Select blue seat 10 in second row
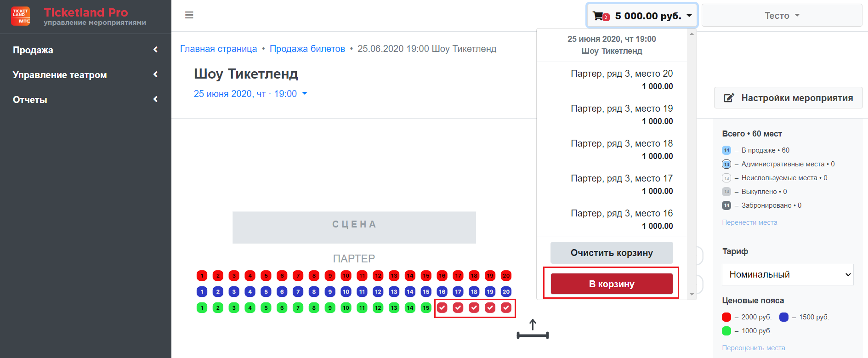This screenshot has width=868, height=358. [x=346, y=292]
